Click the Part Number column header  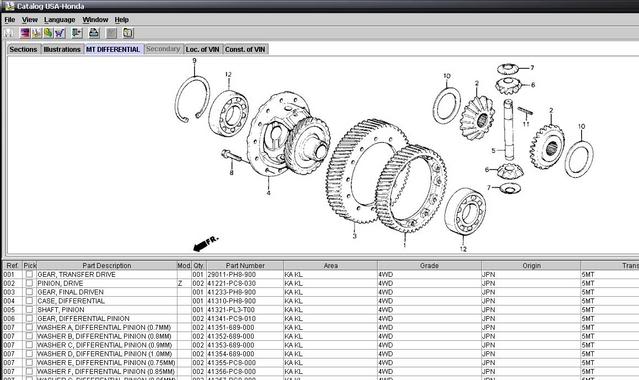[x=245, y=265]
